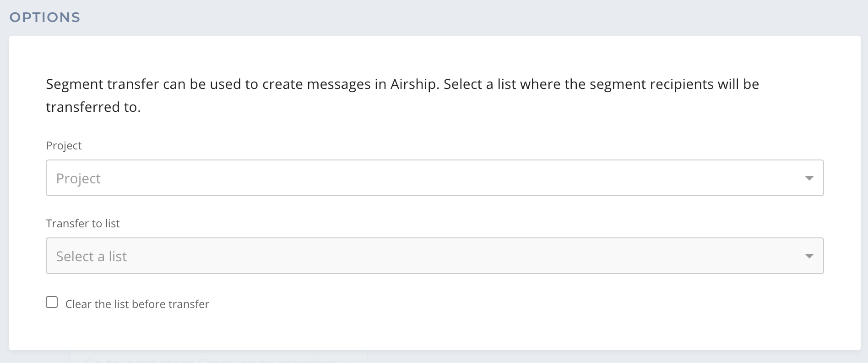Click "transferred to." on the second description line

93,107
